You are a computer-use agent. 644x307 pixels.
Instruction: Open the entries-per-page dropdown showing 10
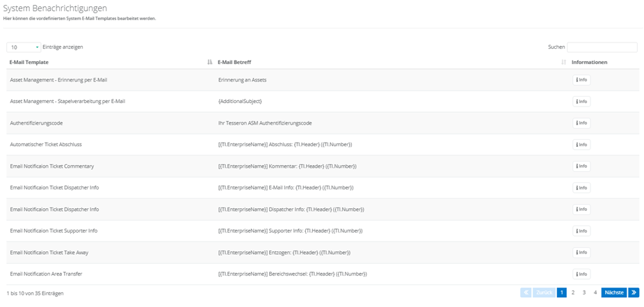click(24, 47)
